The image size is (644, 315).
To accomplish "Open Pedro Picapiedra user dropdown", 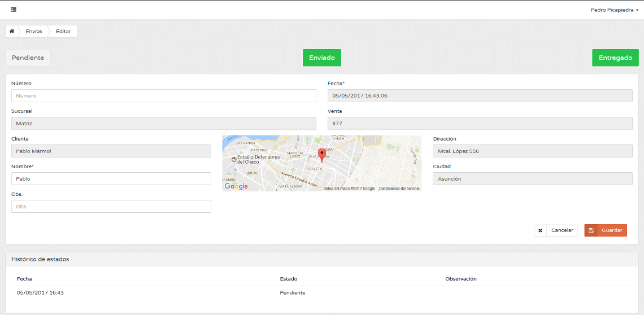I will click(x=614, y=10).
